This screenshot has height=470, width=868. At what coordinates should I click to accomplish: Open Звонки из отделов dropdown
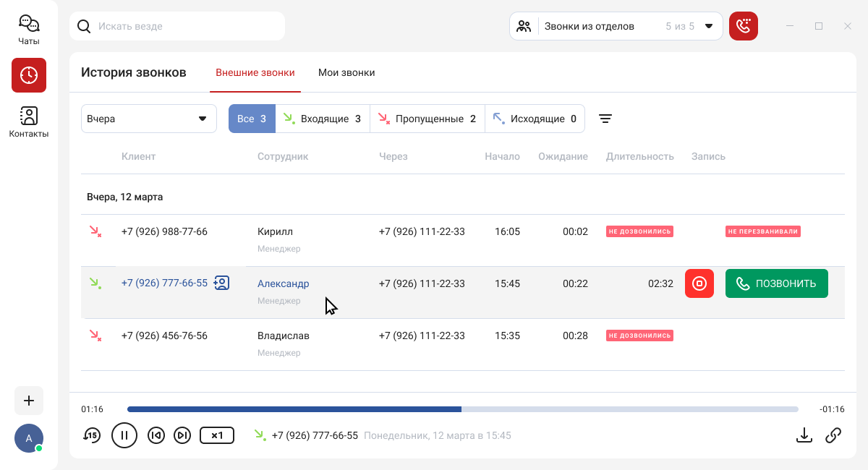(616, 26)
